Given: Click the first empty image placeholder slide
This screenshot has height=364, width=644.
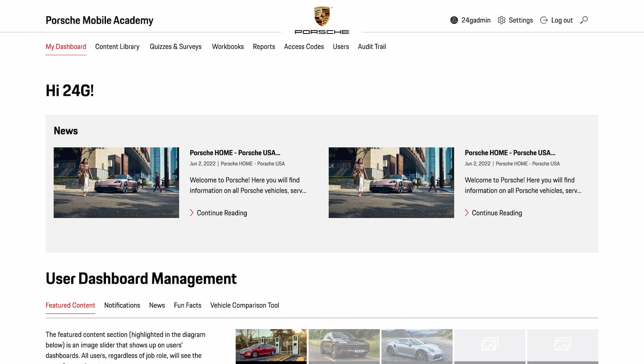Looking at the screenshot, I should [x=490, y=345].
